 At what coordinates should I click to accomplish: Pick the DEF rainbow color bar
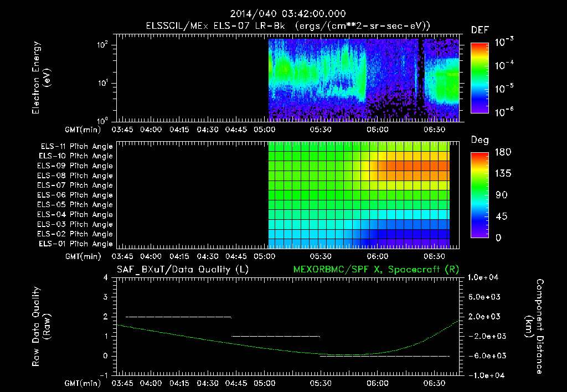point(480,78)
